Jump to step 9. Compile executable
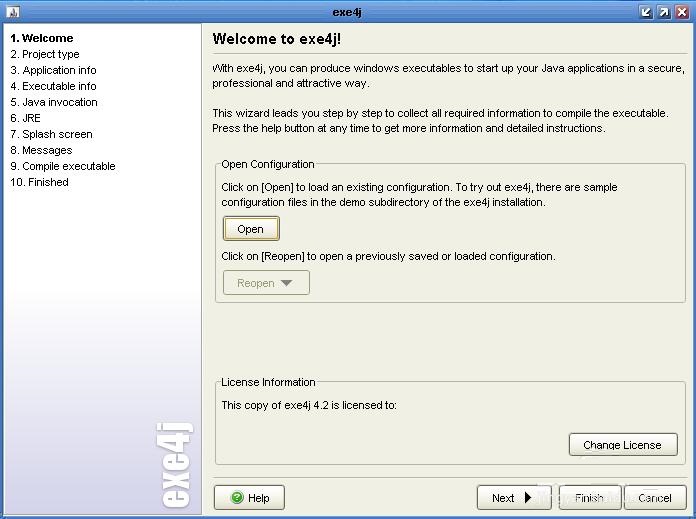The image size is (696, 519). 63,166
